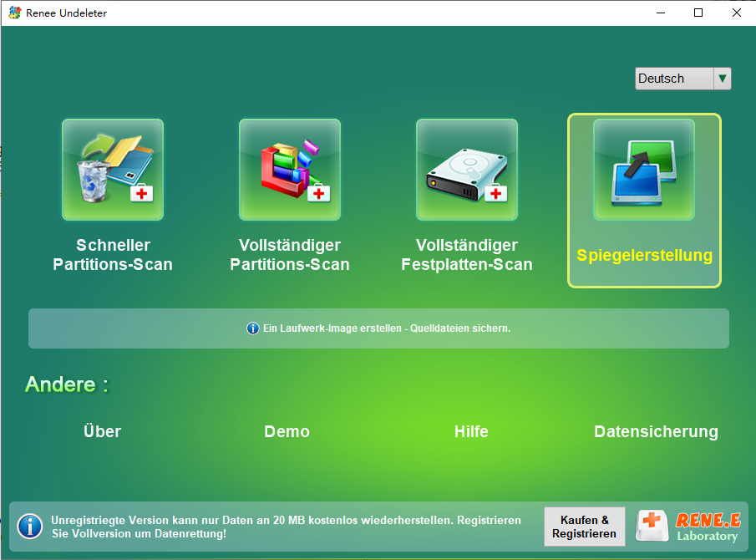The height and width of the screenshot is (560, 756).
Task: Open the Demo link
Action: point(287,431)
